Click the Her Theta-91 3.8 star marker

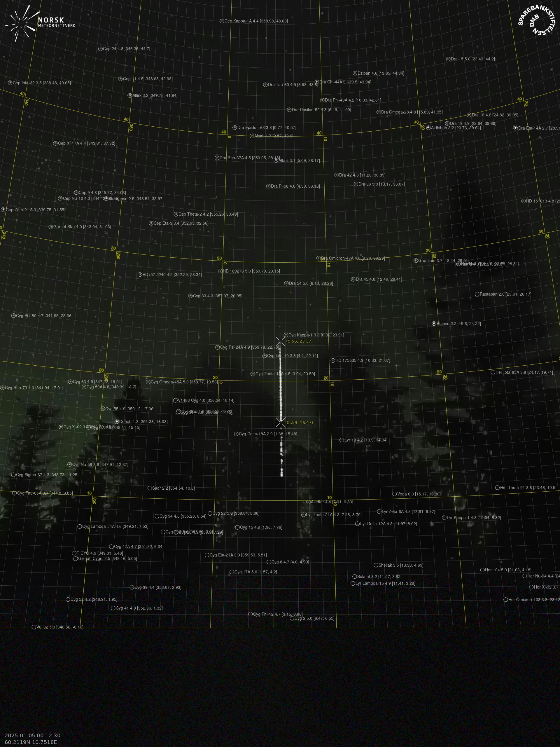tap(498, 488)
